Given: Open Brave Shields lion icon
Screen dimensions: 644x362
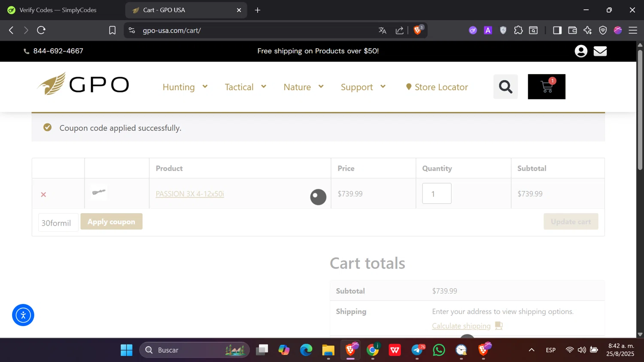Looking at the screenshot, I should tap(417, 30).
